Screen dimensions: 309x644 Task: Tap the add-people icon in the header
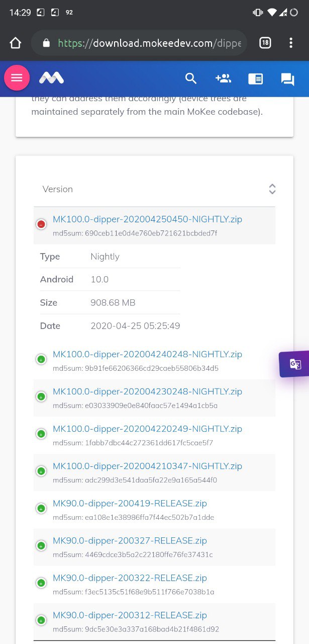click(223, 78)
